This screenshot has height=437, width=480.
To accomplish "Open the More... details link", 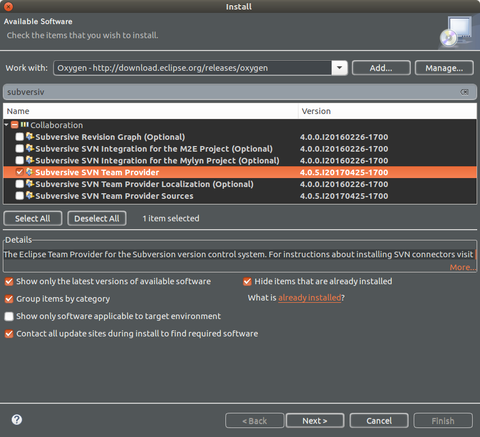I will coord(463,267).
